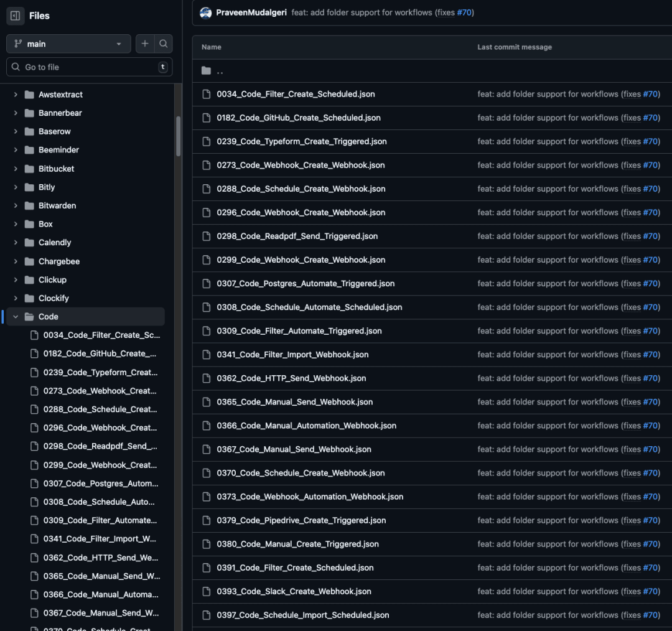Open 0239_Code_Typeform_Creat... in sidebar tree
Image resolution: width=672 pixels, height=631 pixels.
tap(100, 372)
